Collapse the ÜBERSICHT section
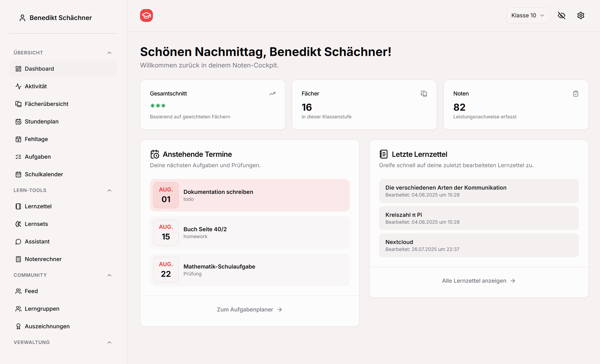This screenshot has height=364, width=600. 109,53
